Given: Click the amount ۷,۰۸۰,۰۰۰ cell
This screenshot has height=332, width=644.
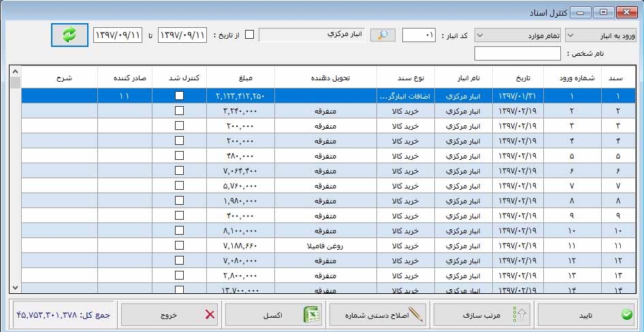Looking at the screenshot, I should 240,261.
